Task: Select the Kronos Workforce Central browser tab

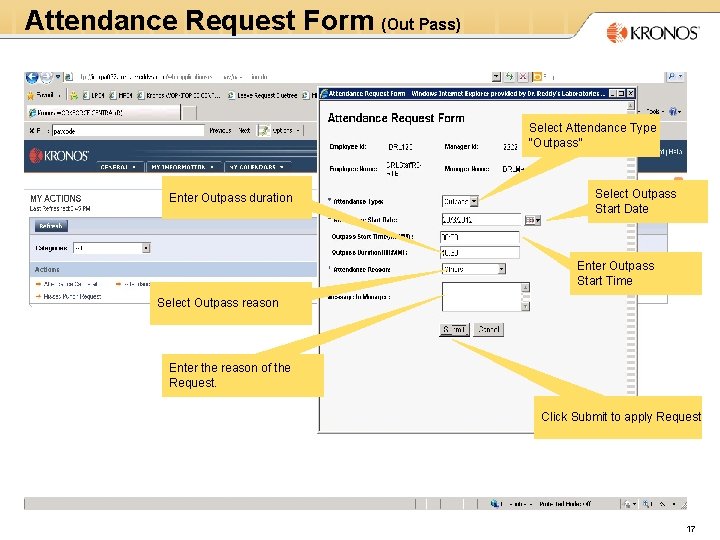Action: pos(103,112)
